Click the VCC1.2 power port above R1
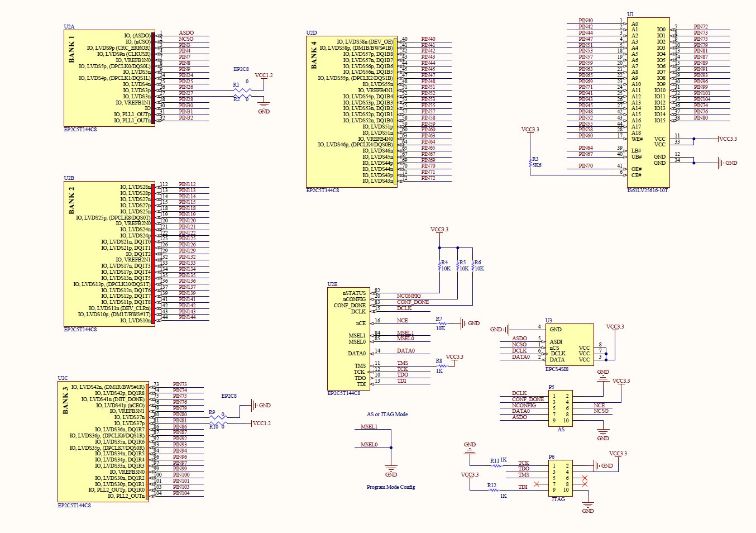Screen dimensions: 756x533 click(x=264, y=77)
